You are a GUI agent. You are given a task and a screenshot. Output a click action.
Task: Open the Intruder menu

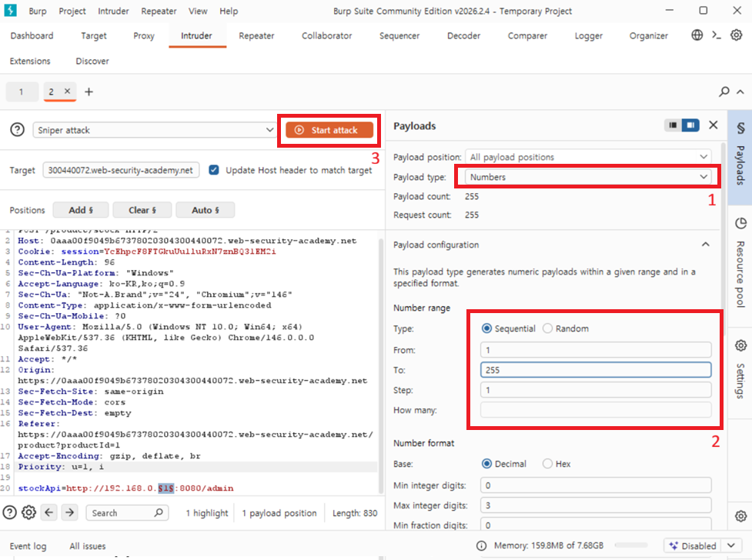113,11
